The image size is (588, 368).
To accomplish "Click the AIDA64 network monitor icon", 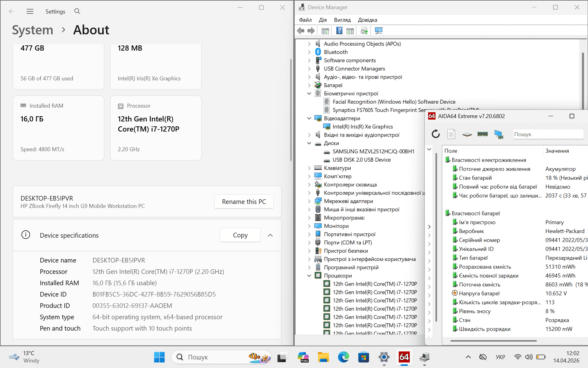I will tap(499, 134).
